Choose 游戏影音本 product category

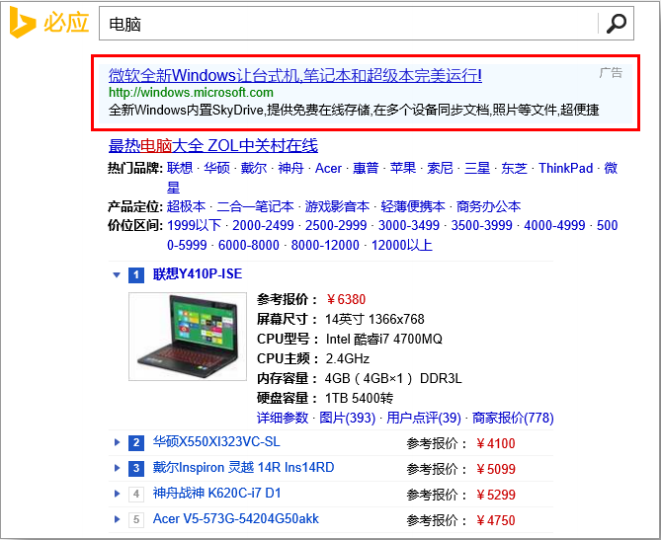coord(337,207)
